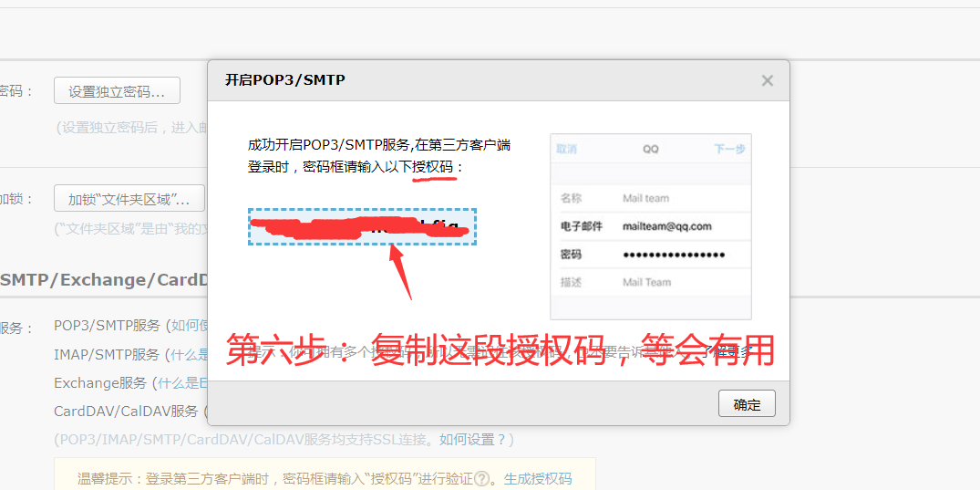Viewport: 980px width, 490px height.
Task: Click the help question mark icon after 验证
Action: point(481,479)
